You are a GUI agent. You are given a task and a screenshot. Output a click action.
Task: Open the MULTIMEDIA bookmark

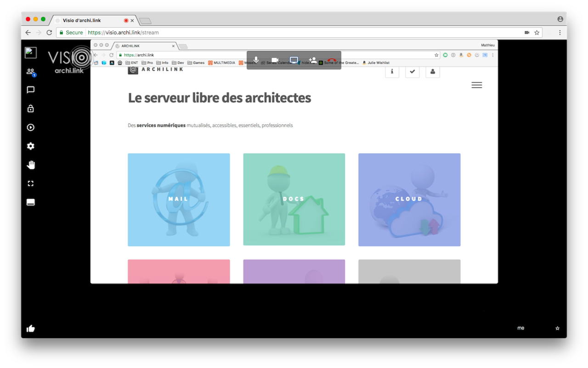pyautogui.click(x=222, y=63)
